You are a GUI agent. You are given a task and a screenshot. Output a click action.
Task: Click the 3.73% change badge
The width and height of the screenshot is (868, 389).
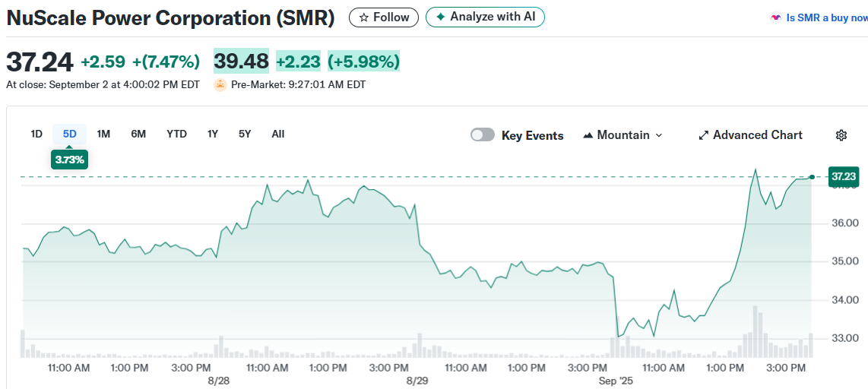69,160
